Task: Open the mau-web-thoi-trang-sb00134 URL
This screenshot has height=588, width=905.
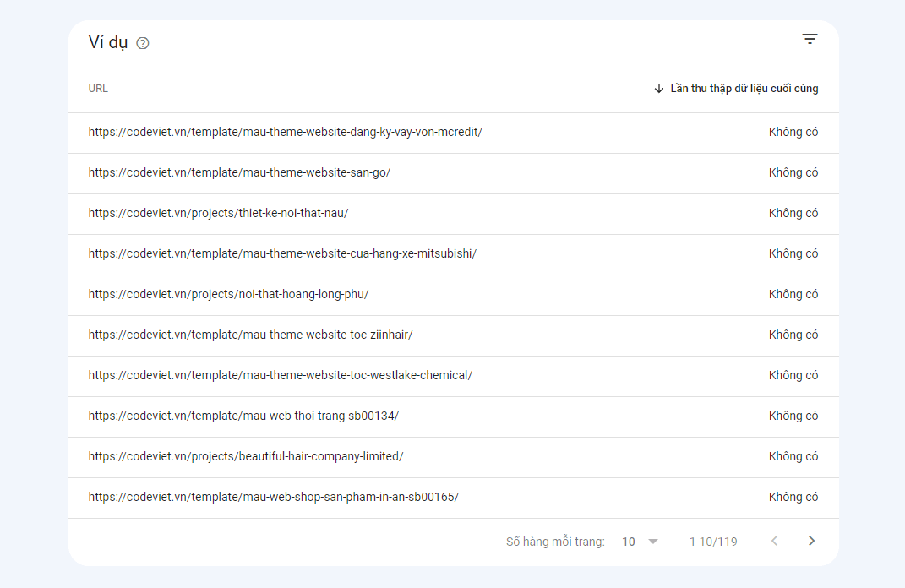Action: 243,416
